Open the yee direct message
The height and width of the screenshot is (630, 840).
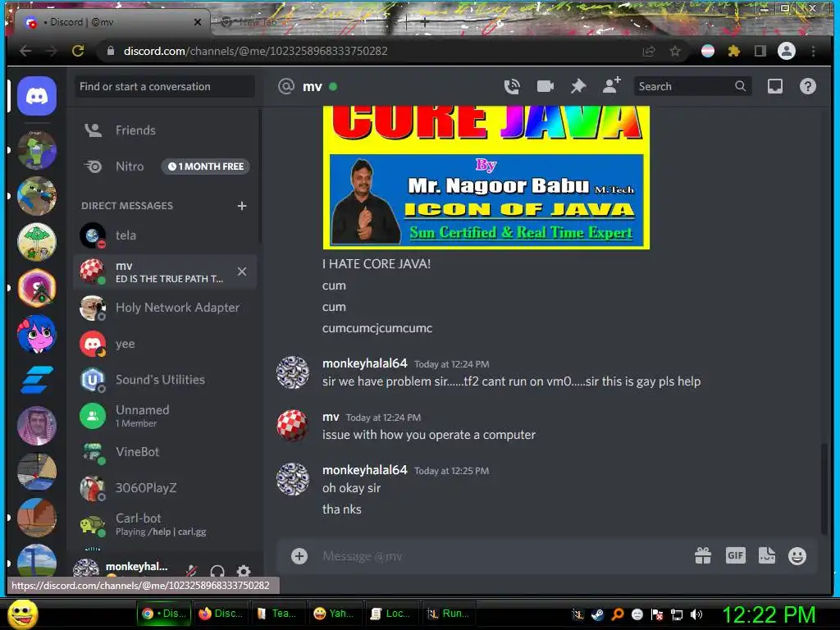(165, 344)
